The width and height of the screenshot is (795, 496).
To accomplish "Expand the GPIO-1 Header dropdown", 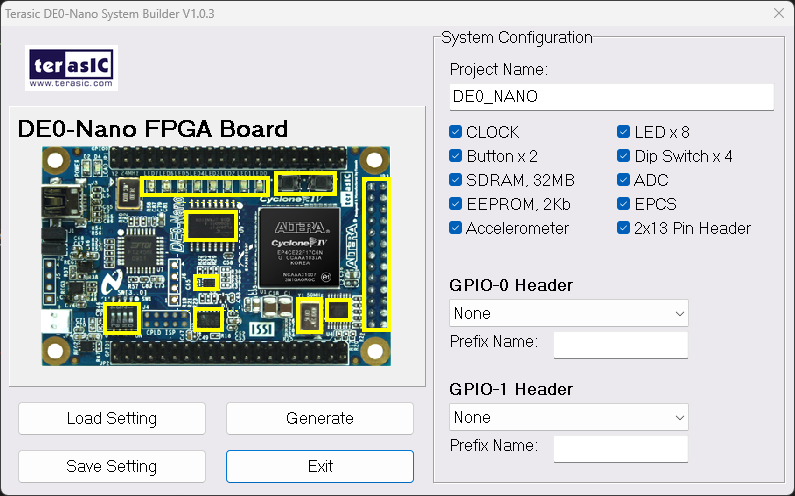I will 569,417.
